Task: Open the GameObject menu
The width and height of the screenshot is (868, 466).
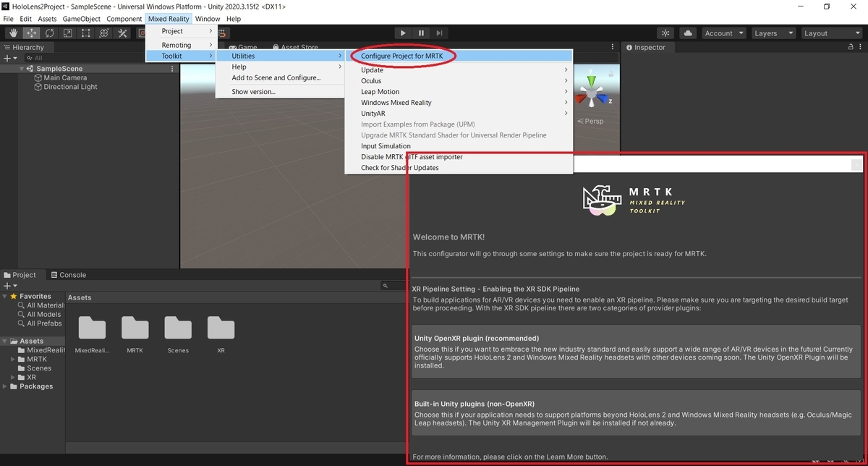Action: click(x=81, y=19)
